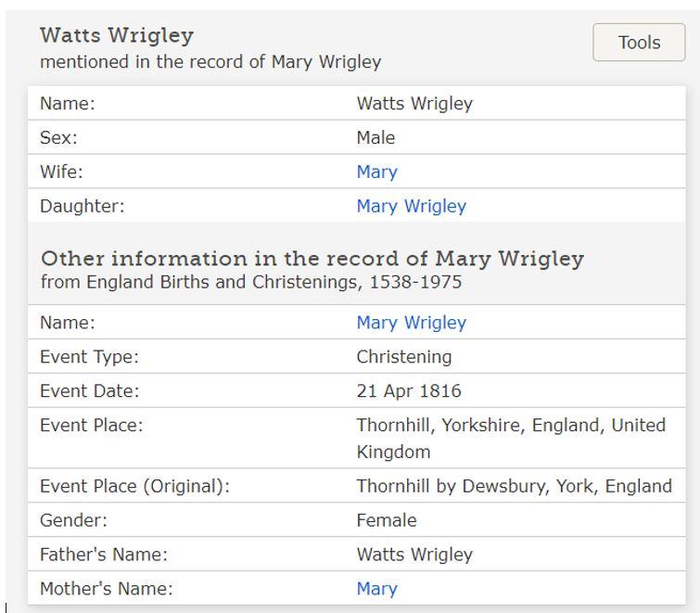The image size is (700, 613).
Task: Click the Thornhill, Yorkshire event place value
Action: pyautogui.click(x=511, y=426)
